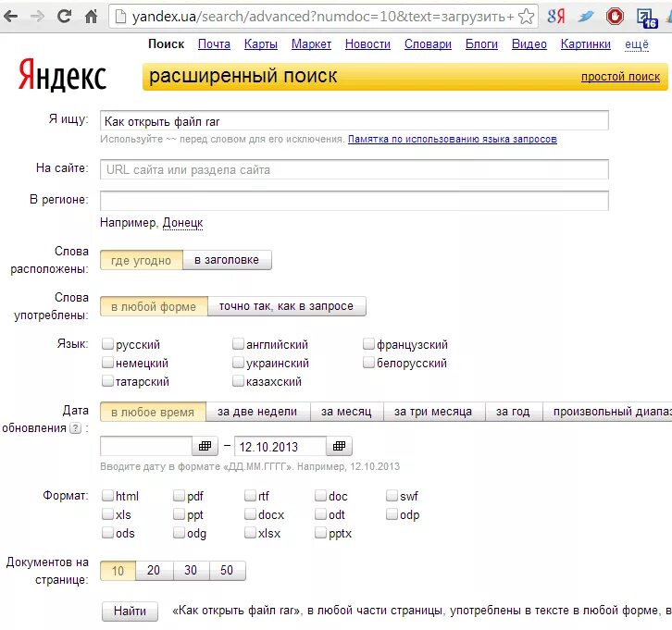Screen dimensions: 672x630
Task: Tick the ods format checkbox
Action: point(107,533)
